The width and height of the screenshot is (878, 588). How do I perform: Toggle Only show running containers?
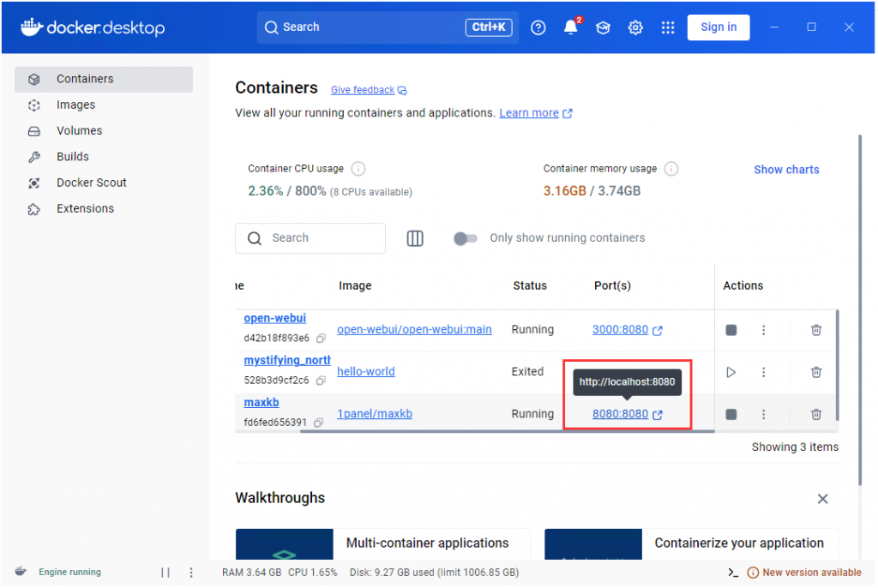pos(466,238)
